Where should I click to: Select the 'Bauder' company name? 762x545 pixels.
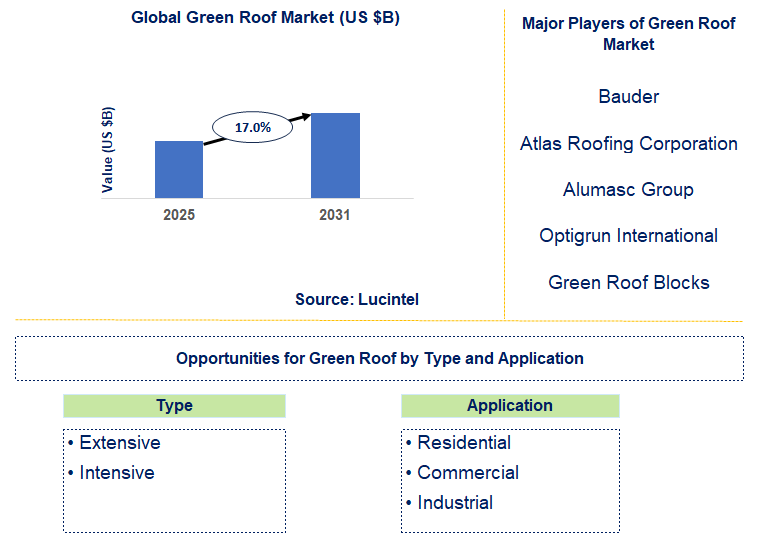[x=628, y=96]
